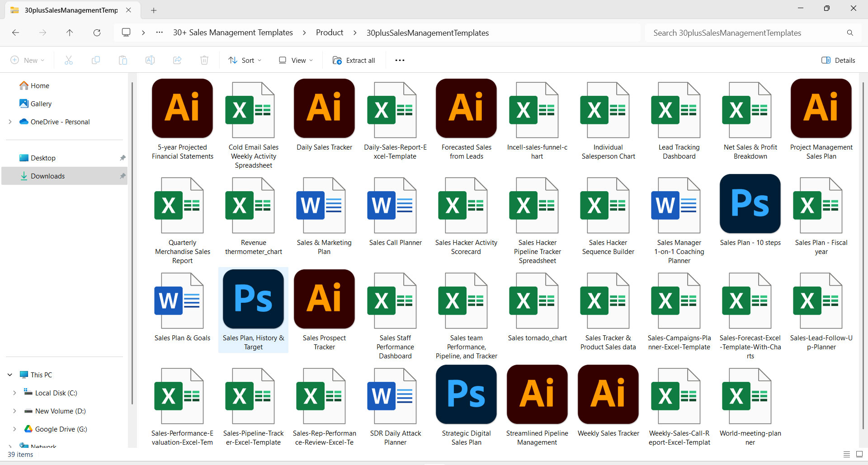
Task: Close the 30plusSalesManagementTemp tab
Action: [x=128, y=10]
